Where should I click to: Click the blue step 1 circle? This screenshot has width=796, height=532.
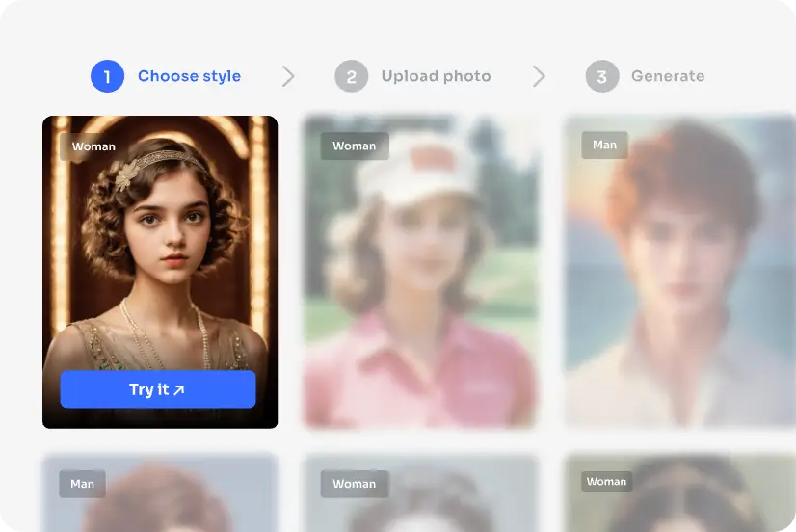tap(107, 76)
